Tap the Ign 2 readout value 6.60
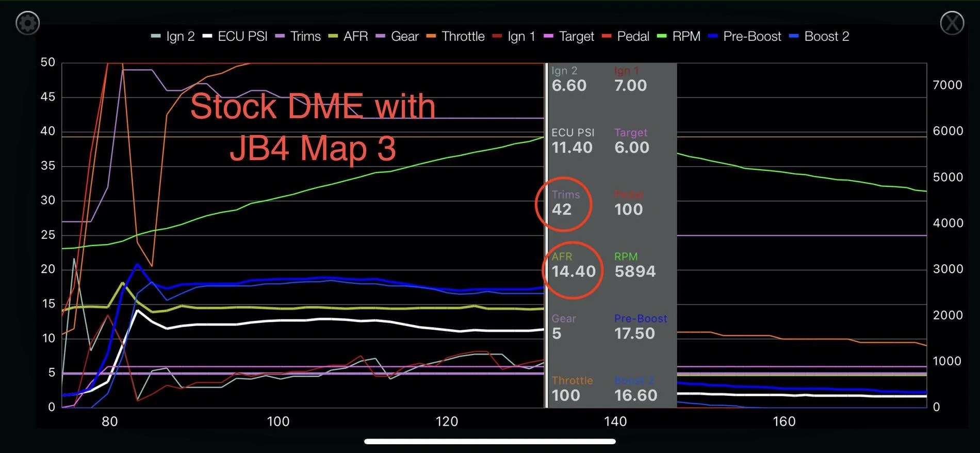Screen dimensions: 980x453 569,85
